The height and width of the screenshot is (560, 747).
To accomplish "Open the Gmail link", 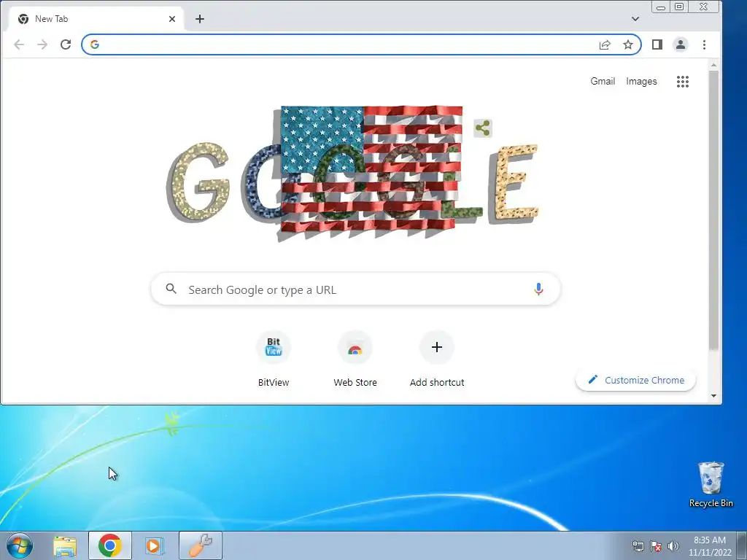I will [603, 82].
